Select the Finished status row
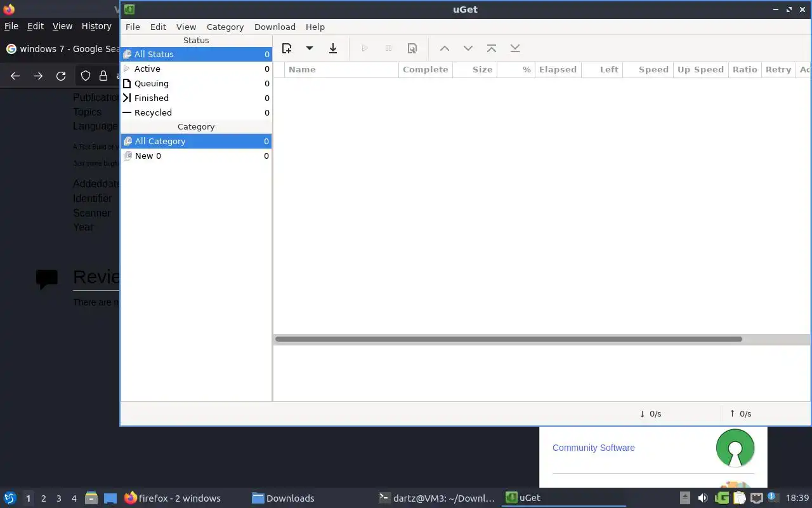Image resolution: width=812 pixels, height=508 pixels. [196, 98]
